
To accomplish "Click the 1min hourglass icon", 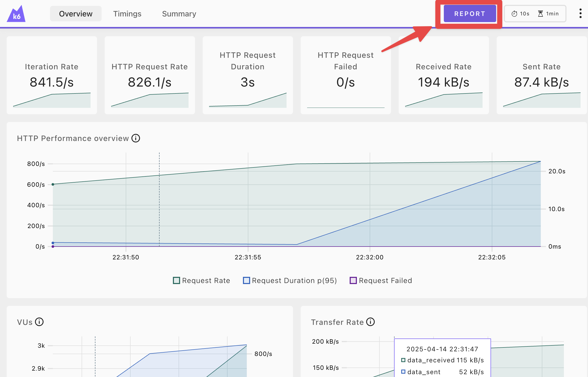I will pos(541,14).
